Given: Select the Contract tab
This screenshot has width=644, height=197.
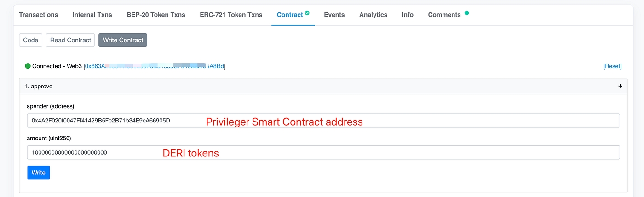Looking at the screenshot, I should pos(290,15).
